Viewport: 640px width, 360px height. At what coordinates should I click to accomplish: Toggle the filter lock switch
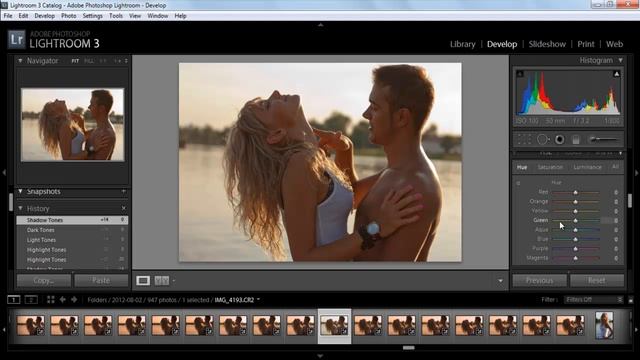[631, 300]
